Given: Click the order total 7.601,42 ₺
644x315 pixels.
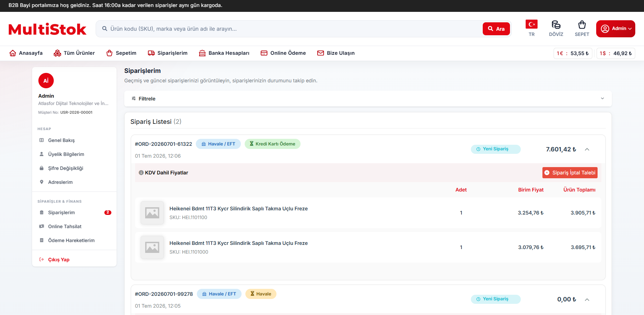Looking at the screenshot, I should 561,149.
